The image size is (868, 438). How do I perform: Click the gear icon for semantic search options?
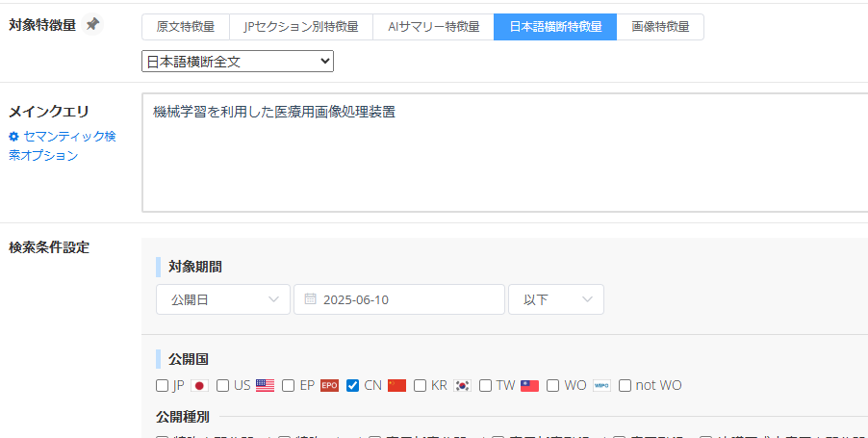coord(14,137)
